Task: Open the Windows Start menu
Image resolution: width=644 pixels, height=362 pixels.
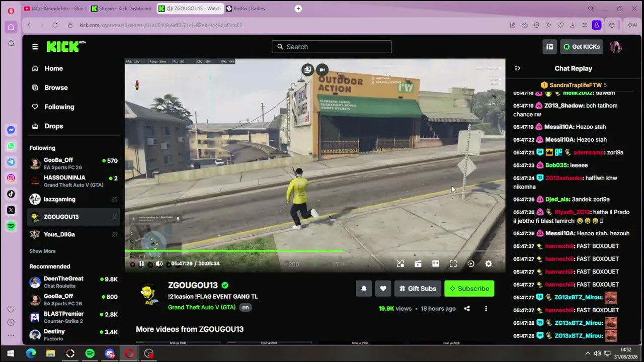Action: pos(11,353)
